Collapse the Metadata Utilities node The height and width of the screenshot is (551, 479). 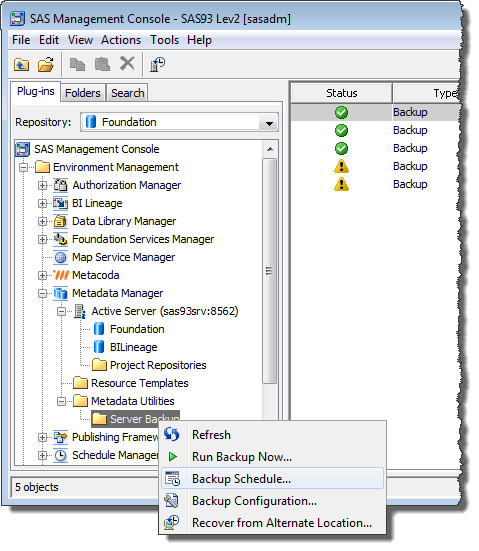pyautogui.click(x=62, y=401)
